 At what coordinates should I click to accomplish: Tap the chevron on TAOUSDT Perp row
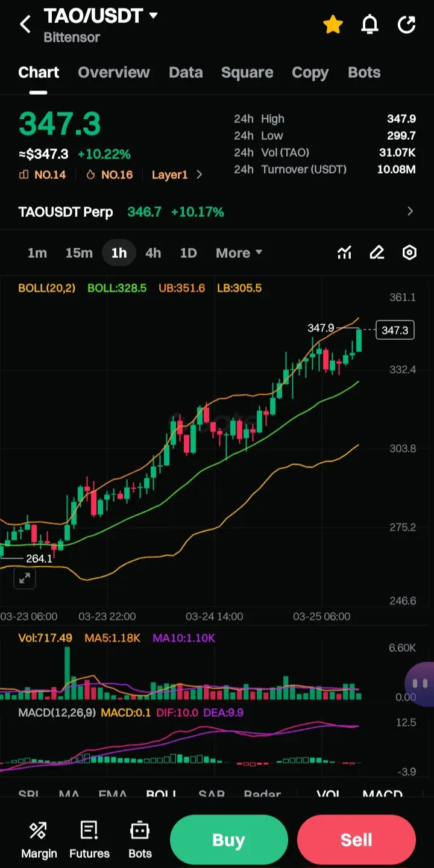410,211
